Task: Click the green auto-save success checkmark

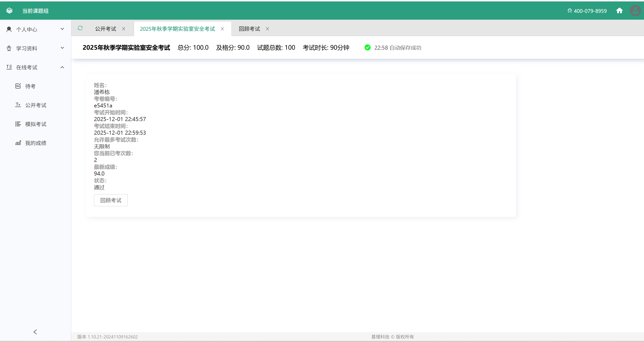Action: (367, 47)
